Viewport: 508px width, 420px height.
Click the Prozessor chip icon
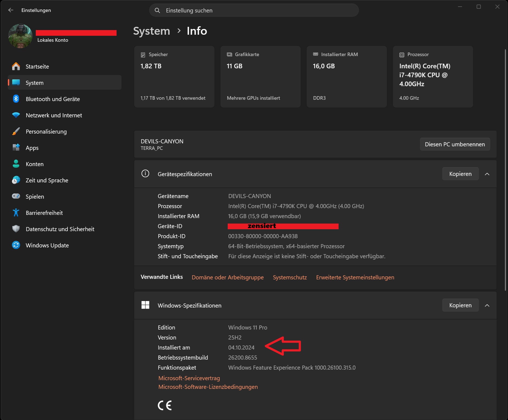402,55
